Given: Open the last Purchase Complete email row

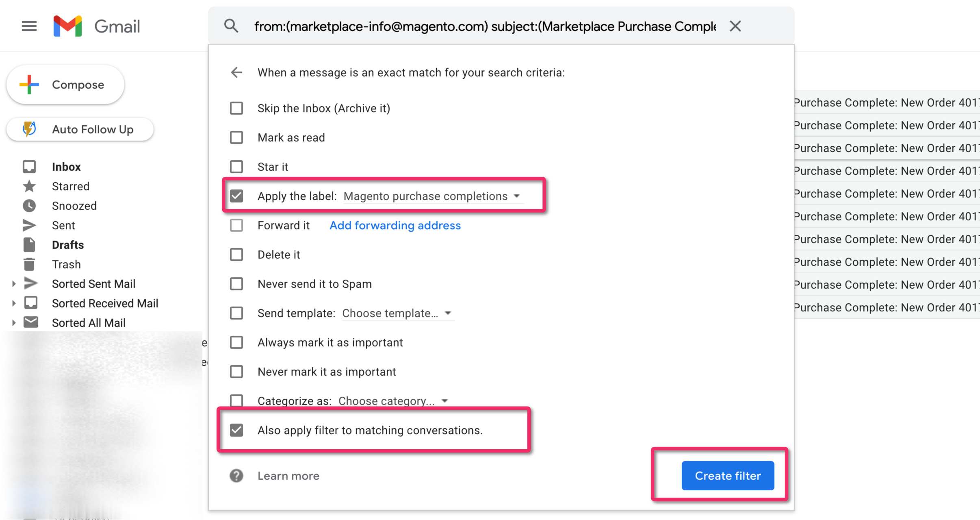Looking at the screenshot, I should [x=887, y=307].
